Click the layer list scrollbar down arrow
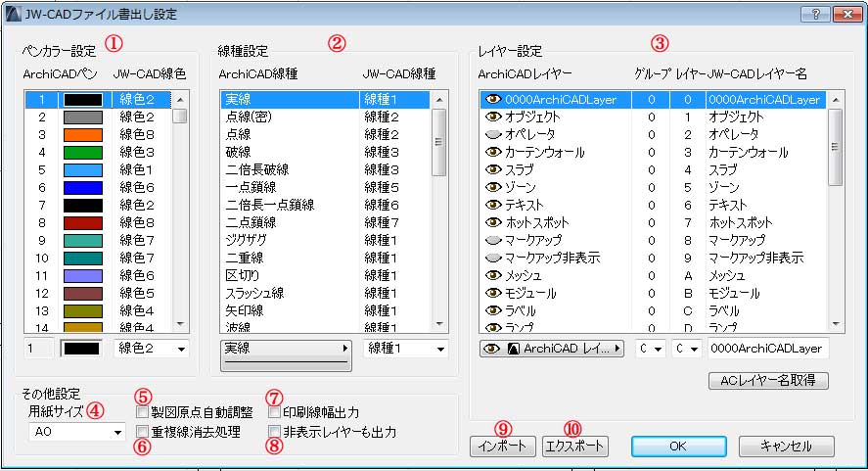 tap(836, 324)
